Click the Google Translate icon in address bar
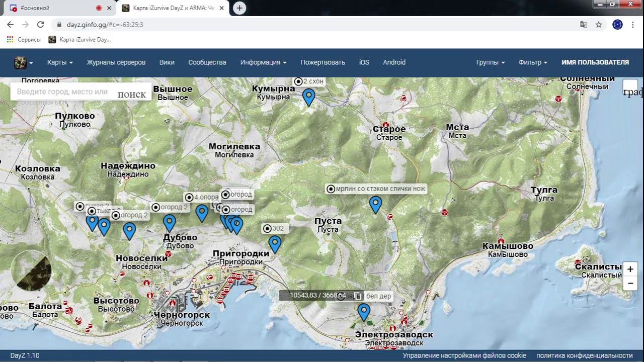The height and width of the screenshot is (362, 644). (x=584, y=24)
